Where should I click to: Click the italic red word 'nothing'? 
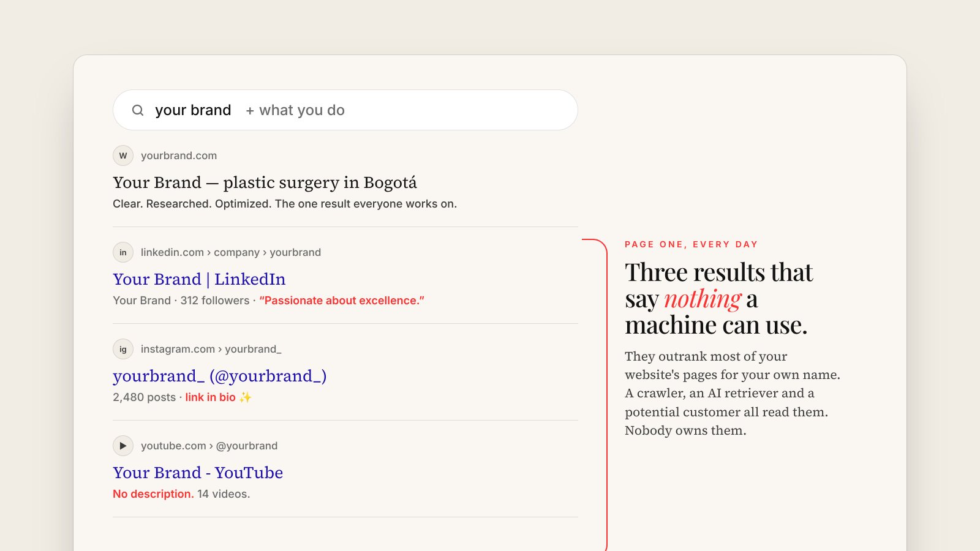[703, 299]
